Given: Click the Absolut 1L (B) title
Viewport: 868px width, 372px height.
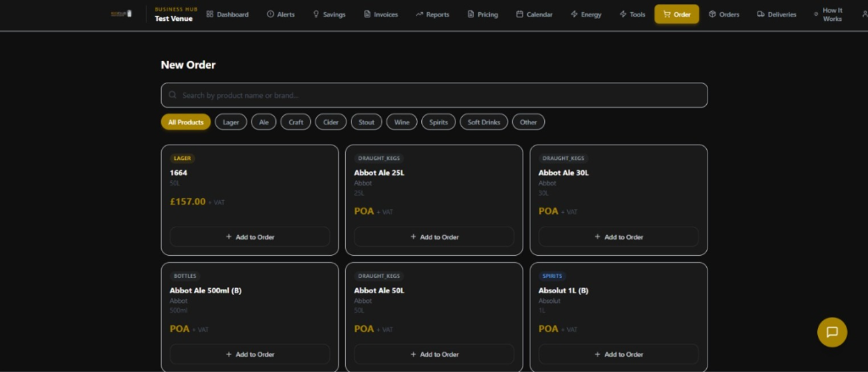Looking at the screenshot, I should tap(563, 290).
